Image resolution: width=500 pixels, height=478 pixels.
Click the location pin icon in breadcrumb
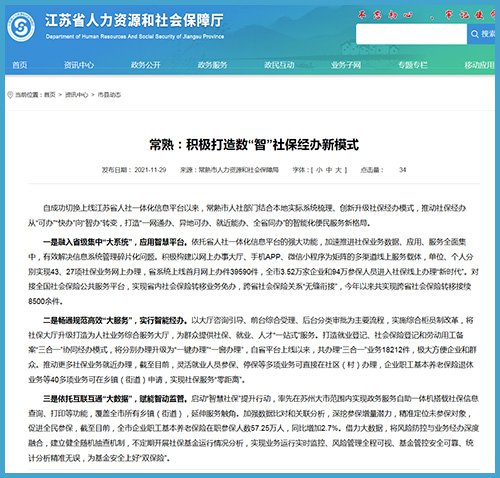pyautogui.click(x=10, y=95)
